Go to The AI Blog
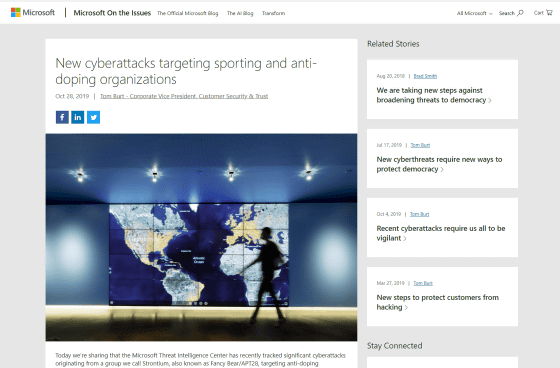The image size is (560, 368). point(240,13)
